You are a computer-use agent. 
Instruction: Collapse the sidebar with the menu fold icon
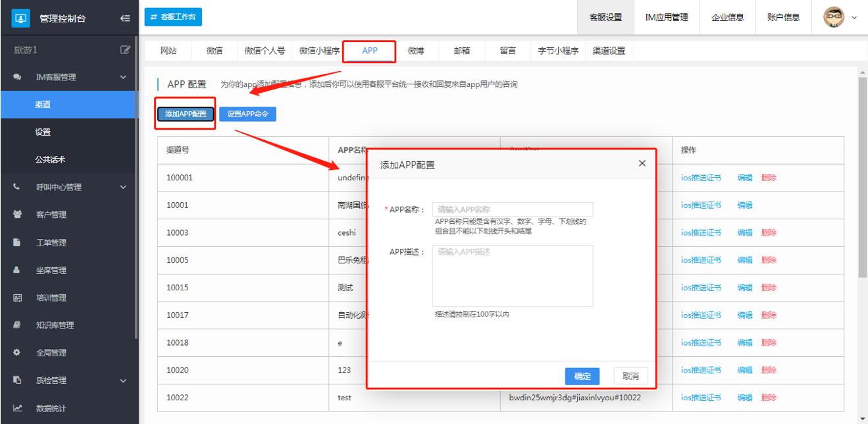coord(125,18)
